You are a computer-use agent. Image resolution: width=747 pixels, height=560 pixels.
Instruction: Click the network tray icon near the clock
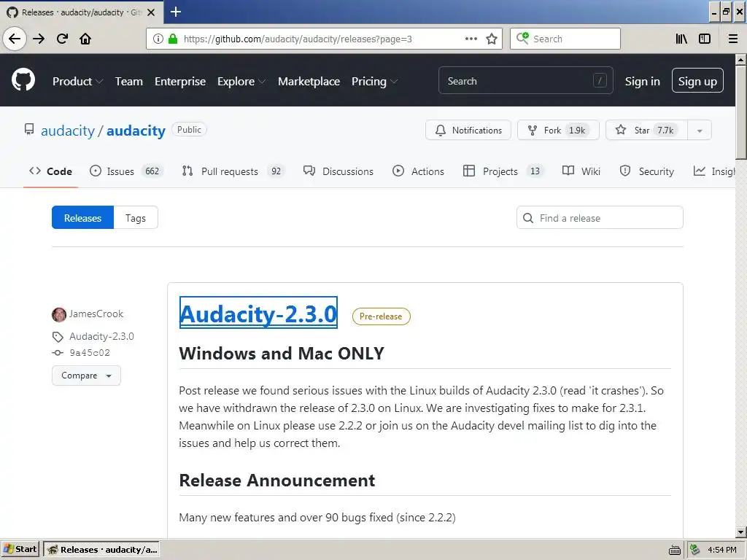tap(695, 550)
